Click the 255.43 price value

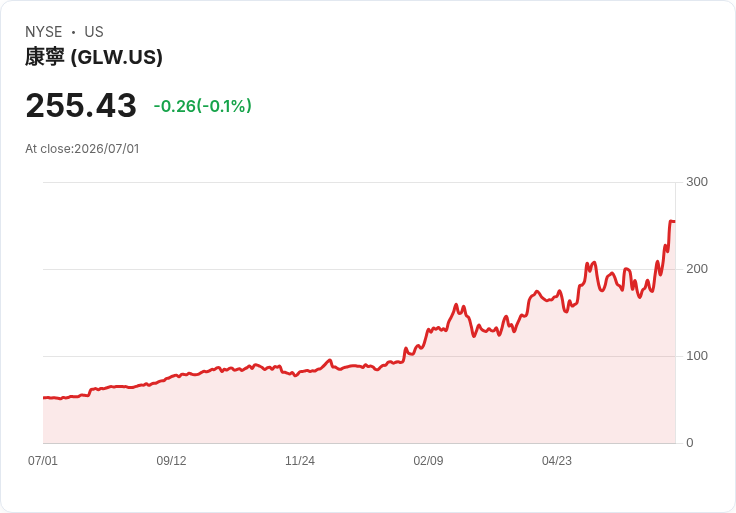click(x=81, y=105)
